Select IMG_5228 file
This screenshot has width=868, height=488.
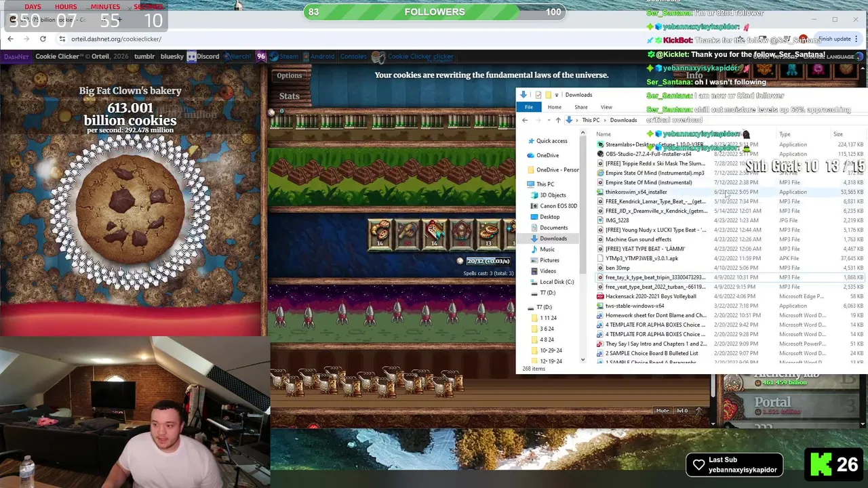617,220
